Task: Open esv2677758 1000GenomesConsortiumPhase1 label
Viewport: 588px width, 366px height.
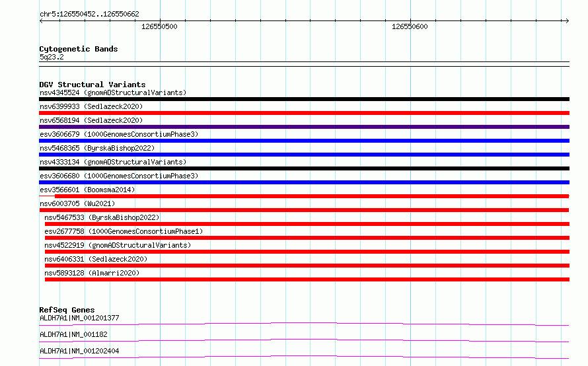Action: click(124, 231)
